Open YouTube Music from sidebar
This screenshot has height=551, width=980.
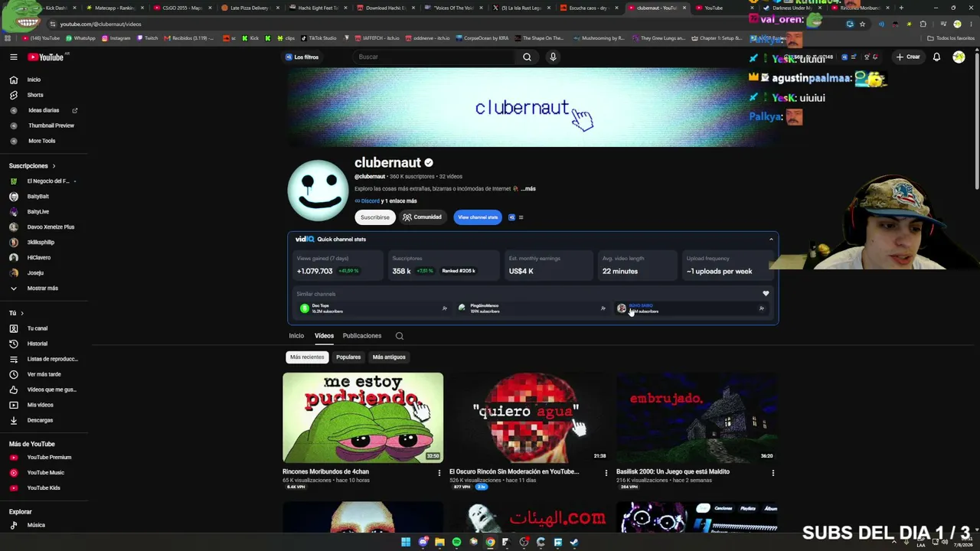[x=45, y=473]
